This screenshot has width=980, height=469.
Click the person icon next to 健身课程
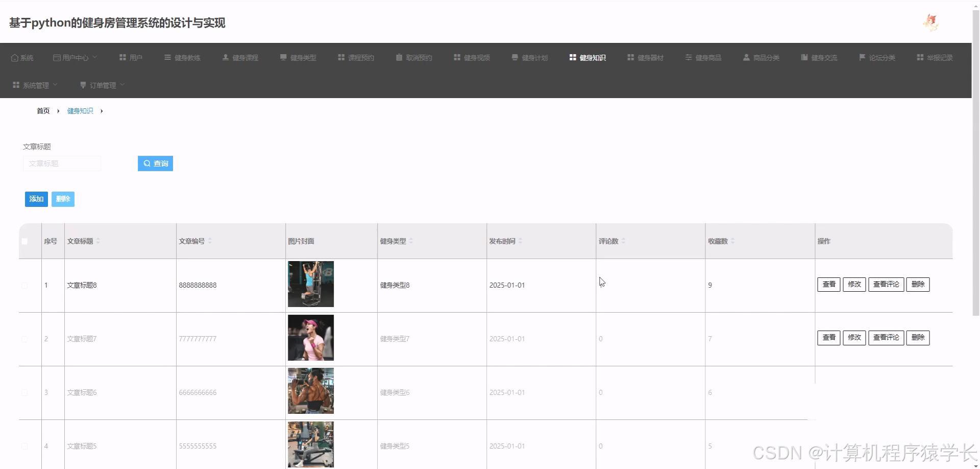pos(225,57)
